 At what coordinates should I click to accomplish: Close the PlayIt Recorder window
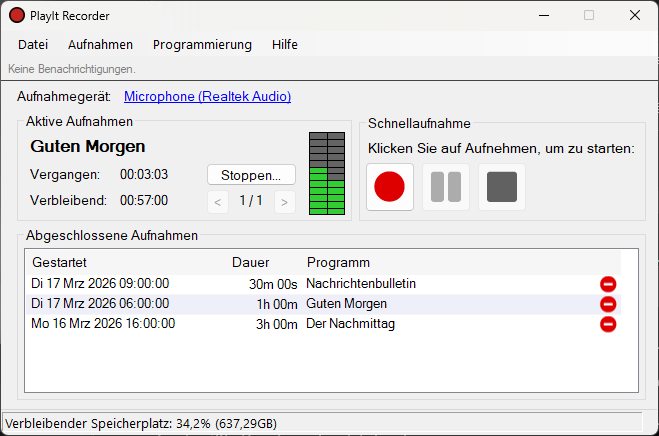pos(635,16)
